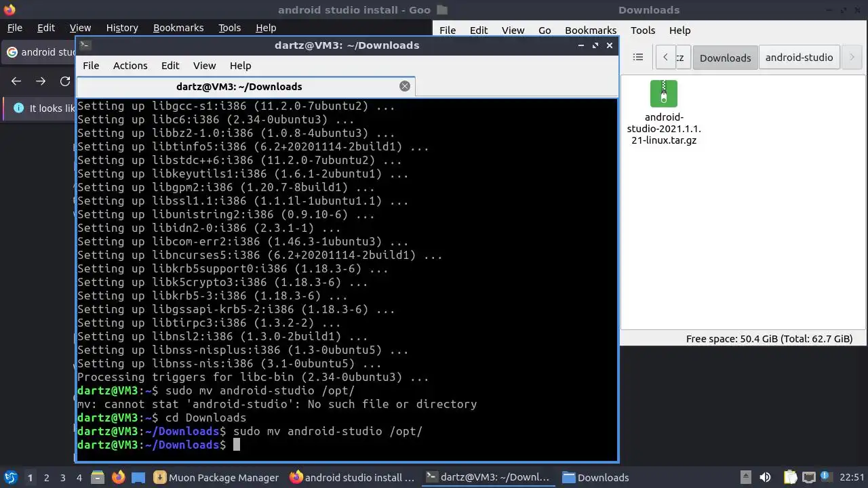Click android-studio path button in file manager
This screenshot has height=488, width=868.
point(799,58)
